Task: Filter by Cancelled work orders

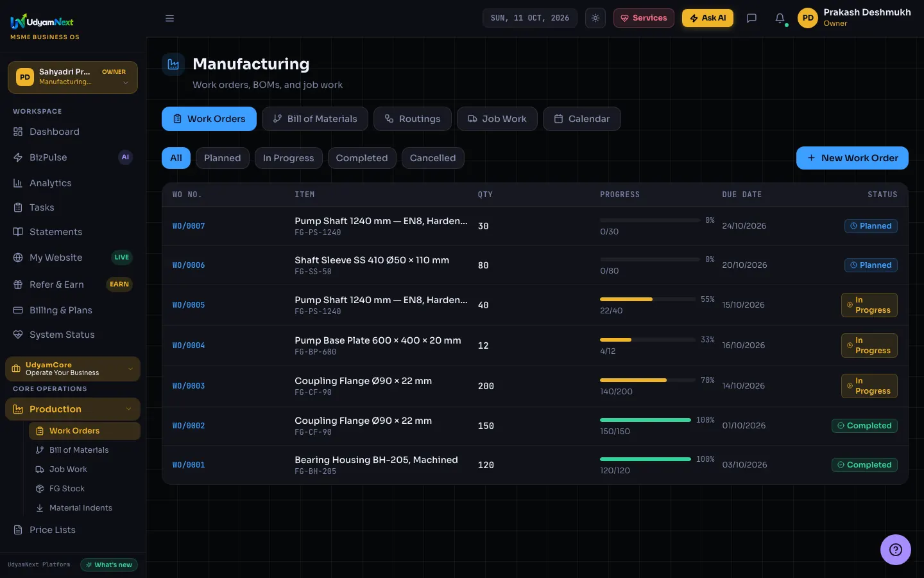Action: (x=433, y=158)
